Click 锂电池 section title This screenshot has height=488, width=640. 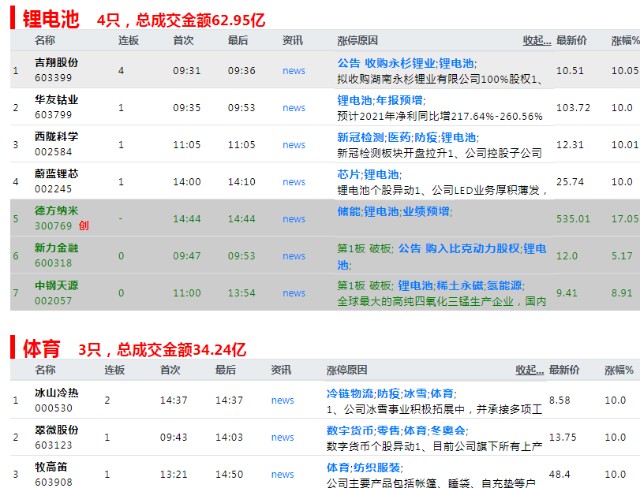(51, 19)
